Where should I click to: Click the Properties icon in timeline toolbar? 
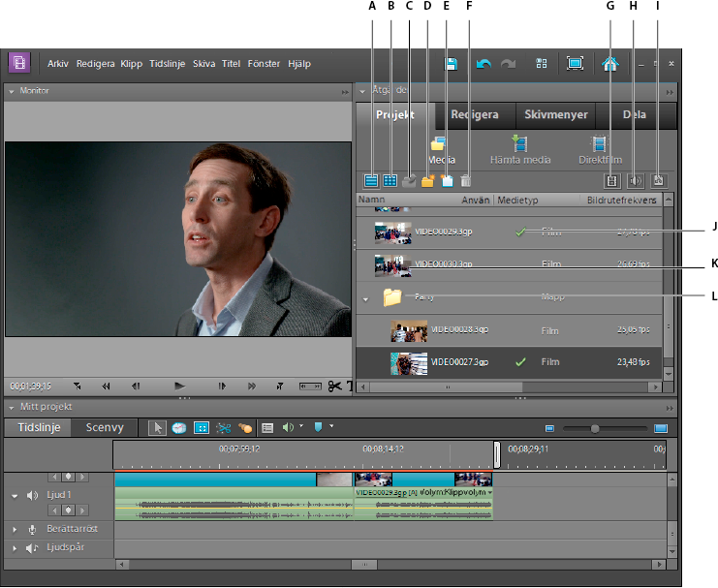pos(201,428)
